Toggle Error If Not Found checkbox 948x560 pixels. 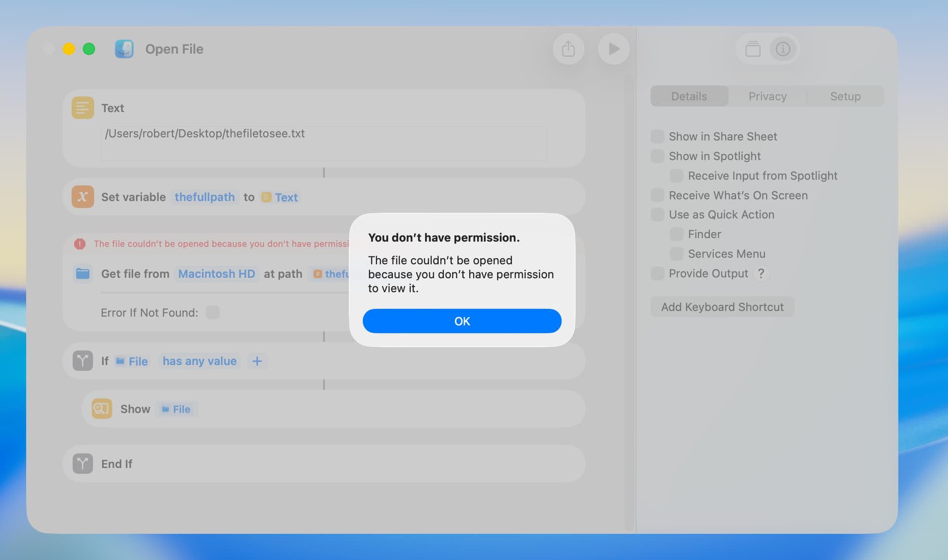pyautogui.click(x=213, y=313)
